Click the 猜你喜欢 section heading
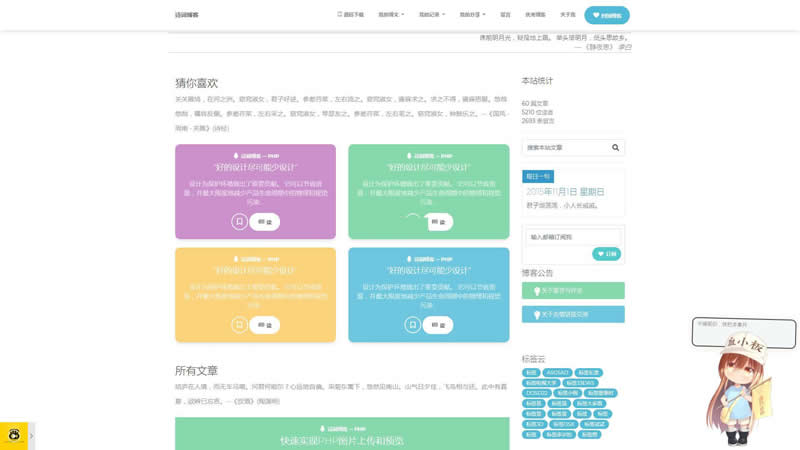The image size is (800, 450). tap(196, 83)
